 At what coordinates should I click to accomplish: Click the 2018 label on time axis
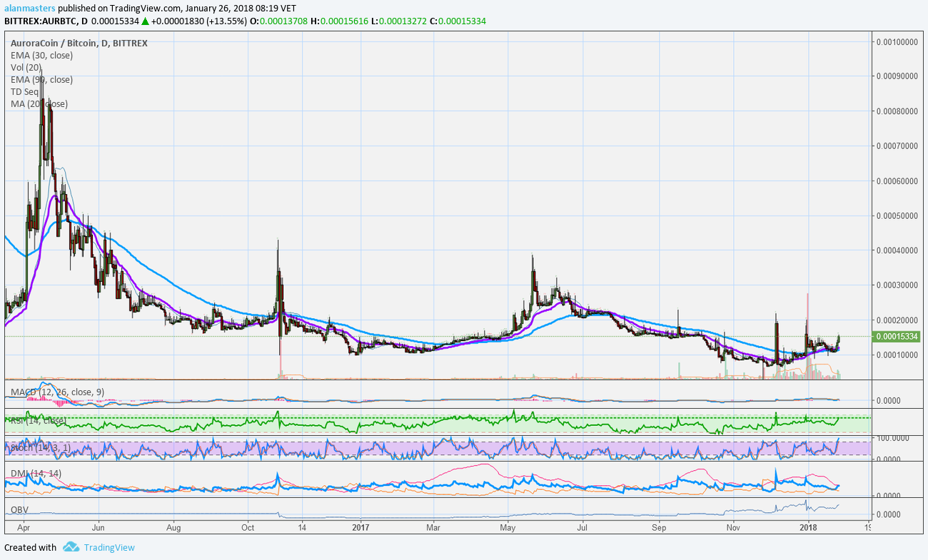click(x=808, y=528)
